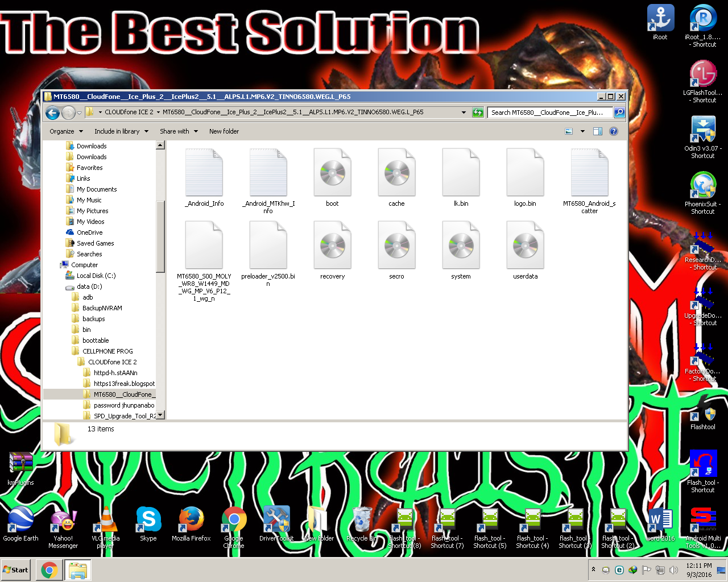Select Favorites in navigation pane

coord(89,168)
